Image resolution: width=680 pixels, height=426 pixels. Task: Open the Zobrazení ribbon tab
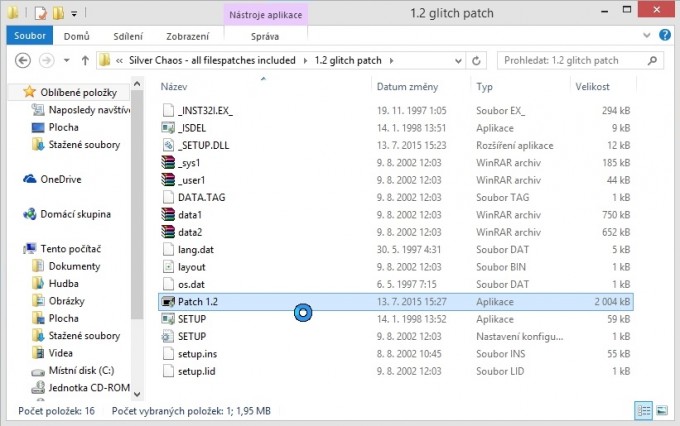[187, 36]
